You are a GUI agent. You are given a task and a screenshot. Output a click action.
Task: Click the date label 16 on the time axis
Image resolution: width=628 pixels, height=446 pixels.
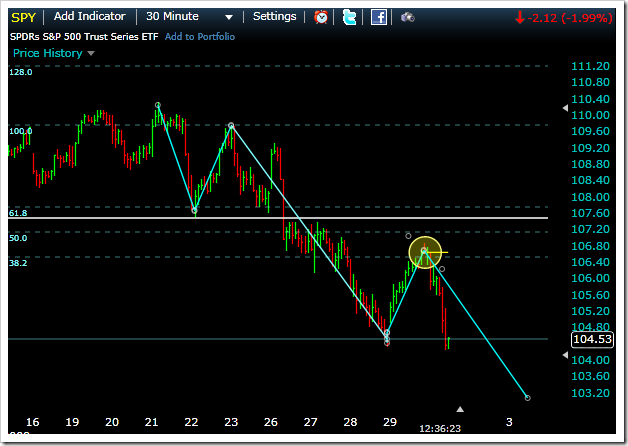click(32, 422)
